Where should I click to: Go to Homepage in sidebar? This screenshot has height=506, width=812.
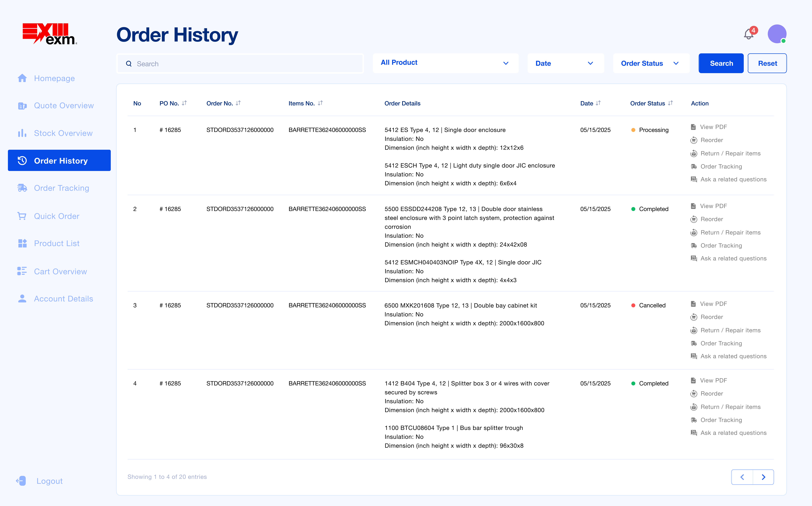54,78
